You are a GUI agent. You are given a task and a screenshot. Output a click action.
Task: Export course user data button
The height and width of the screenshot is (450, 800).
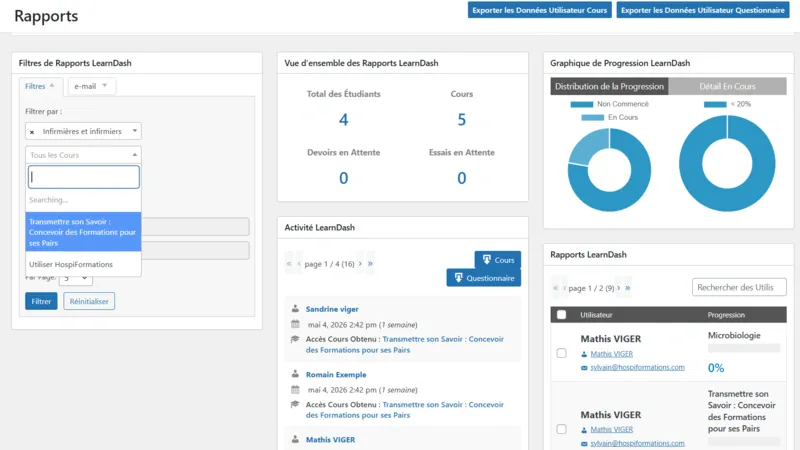(x=539, y=10)
